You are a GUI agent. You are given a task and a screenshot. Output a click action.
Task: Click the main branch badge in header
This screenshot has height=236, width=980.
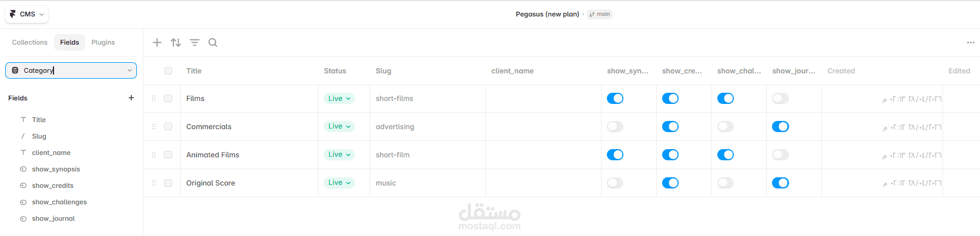[x=600, y=14]
